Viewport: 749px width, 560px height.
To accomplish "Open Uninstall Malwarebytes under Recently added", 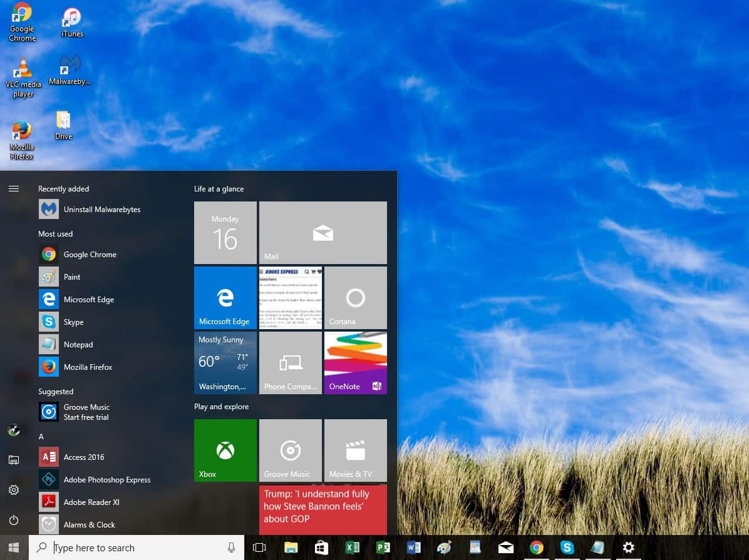I will pos(101,210).
